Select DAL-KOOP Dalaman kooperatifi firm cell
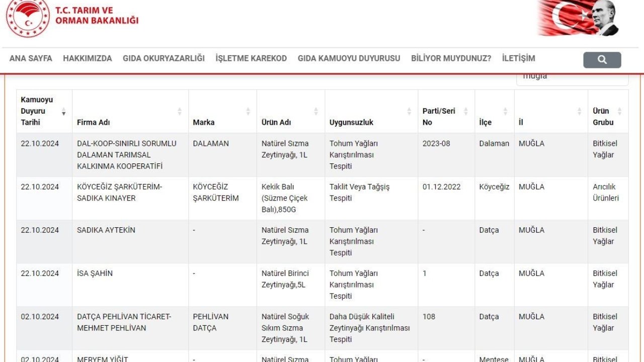644x362 pixels. click(x=130, y=155)
